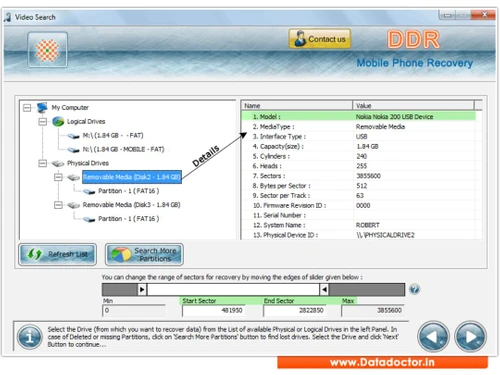The width and height of the screenshot is (500, 375).
Task: Go to the previous step with back arrow
Action: tap(433, 336)
